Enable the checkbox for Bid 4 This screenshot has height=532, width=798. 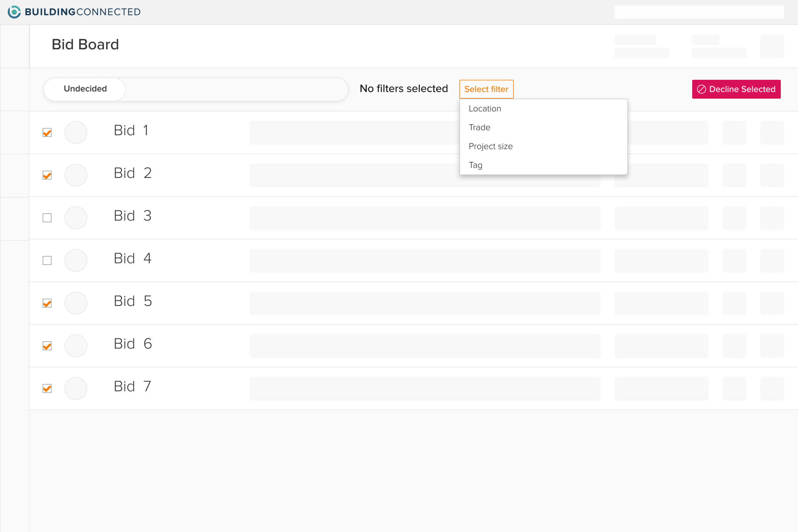coord(47,260)
